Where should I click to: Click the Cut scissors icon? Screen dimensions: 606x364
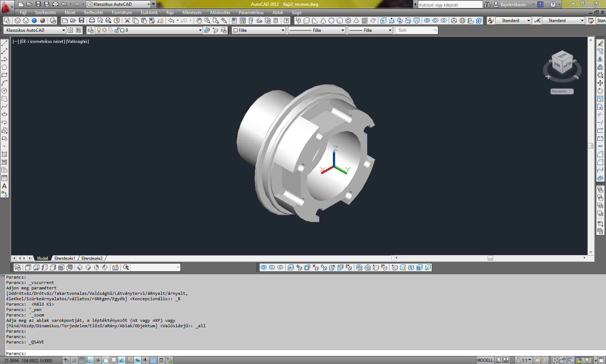click(x=127, y=21)
